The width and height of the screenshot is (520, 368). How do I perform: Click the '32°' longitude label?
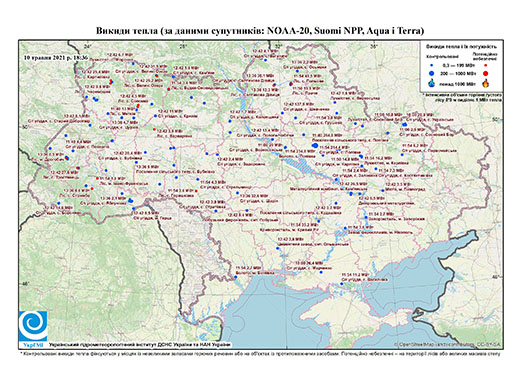click(279, 46)
